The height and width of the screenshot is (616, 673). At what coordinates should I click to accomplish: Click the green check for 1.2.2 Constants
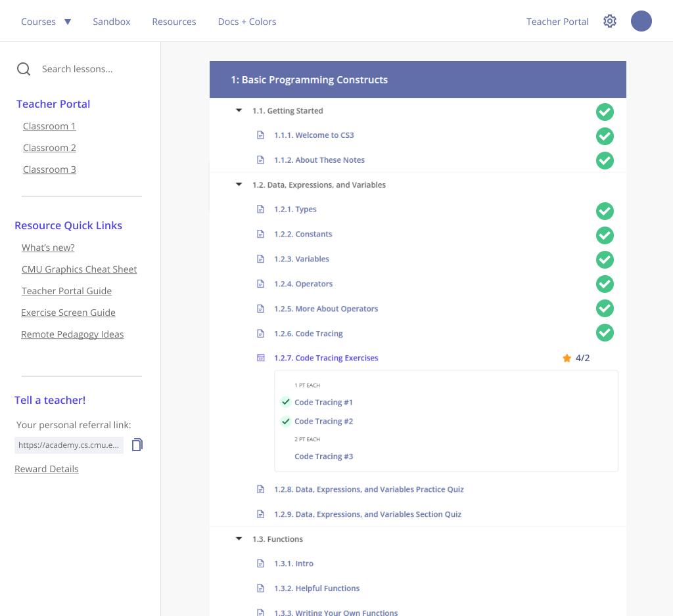tap(605, 236)
